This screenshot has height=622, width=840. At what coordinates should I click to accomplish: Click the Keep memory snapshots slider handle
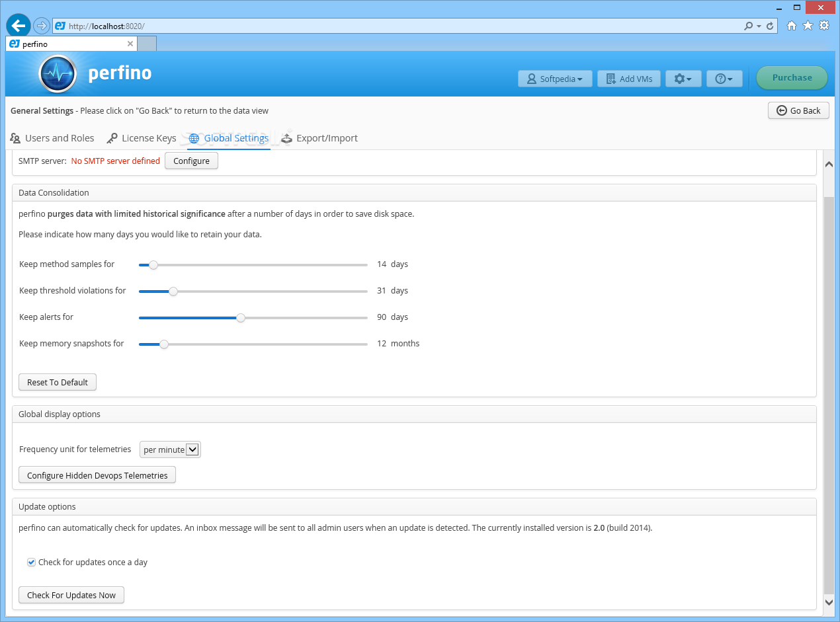(x=164, y=344)
